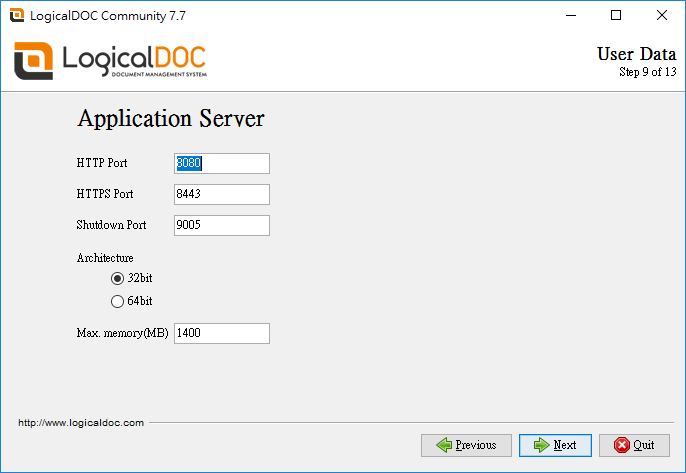This screenshot has height=473, width=686.
Task: Click the LogicalDOC icon in title bar
Action: point(16,16)
